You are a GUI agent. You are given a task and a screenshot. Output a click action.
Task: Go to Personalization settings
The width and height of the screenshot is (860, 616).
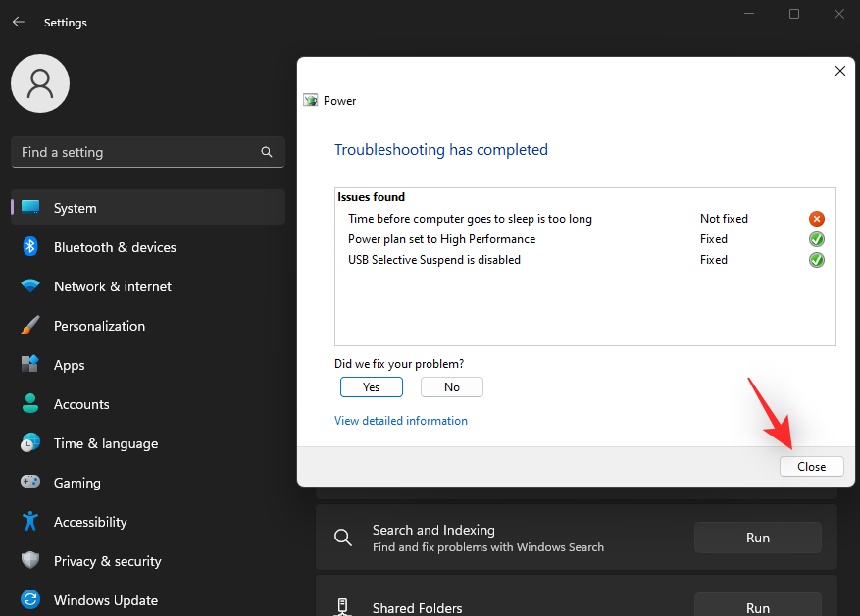coord(99,326)
